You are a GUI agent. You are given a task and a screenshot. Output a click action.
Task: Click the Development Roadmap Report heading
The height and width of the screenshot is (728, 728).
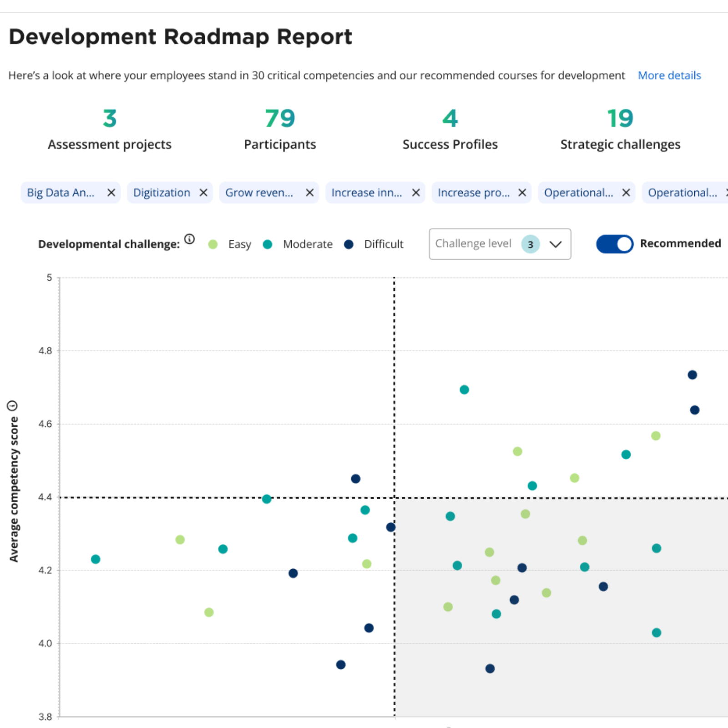point(180,37)
